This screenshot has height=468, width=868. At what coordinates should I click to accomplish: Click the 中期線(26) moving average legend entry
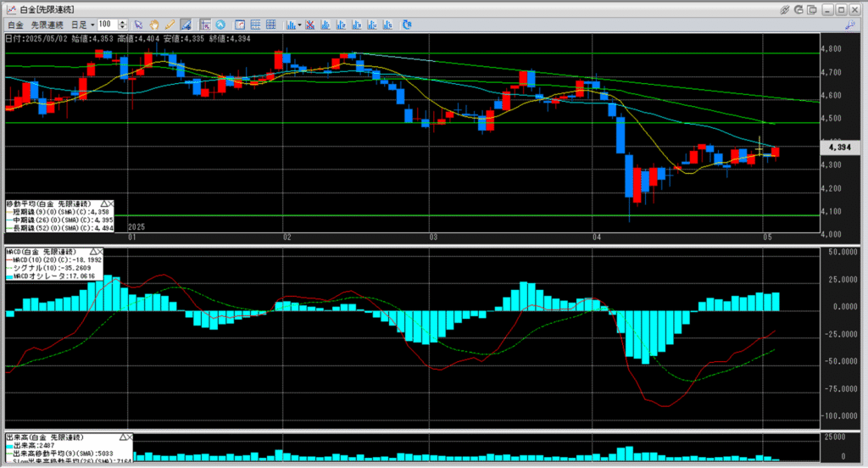[x=60, y=220]
